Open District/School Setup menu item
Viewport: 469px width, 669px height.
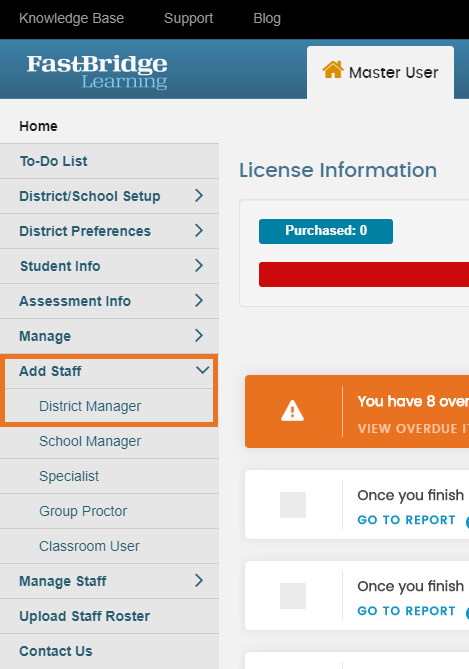[109, 196]
